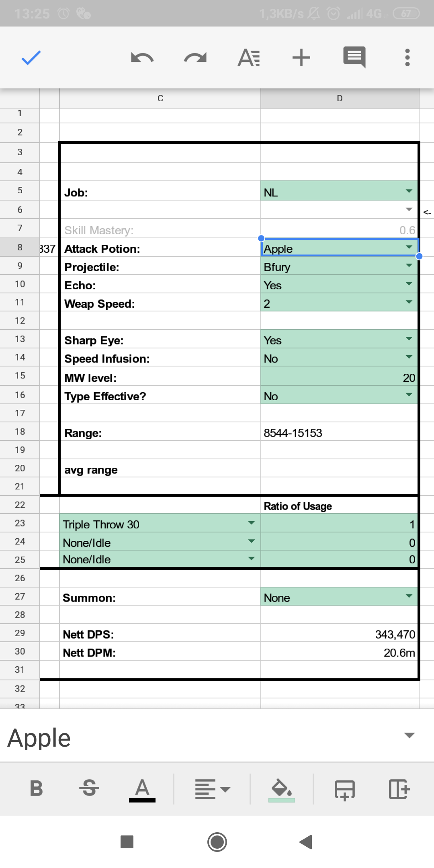434x868 pixels.
Task: Redo the last undone action
Action: pyautogui.click(x=195, y=58)
